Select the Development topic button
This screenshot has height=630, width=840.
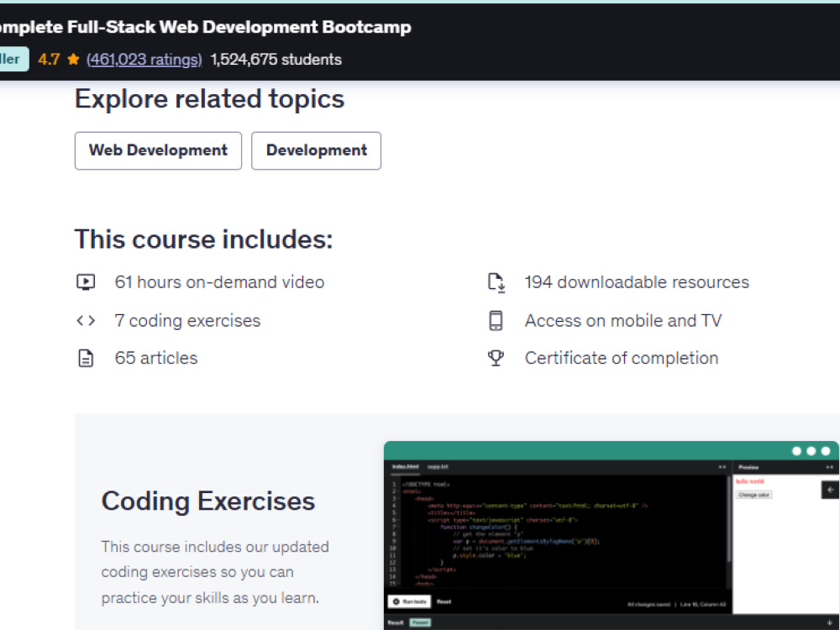pyautogui.click(x=316, y=150)
